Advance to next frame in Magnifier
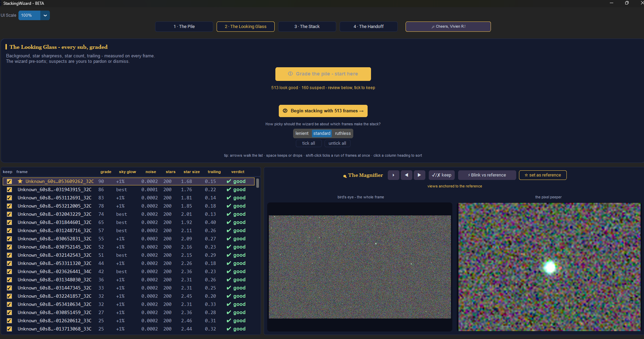Viewport: 644px width, 339px height. tap(419, 175)
